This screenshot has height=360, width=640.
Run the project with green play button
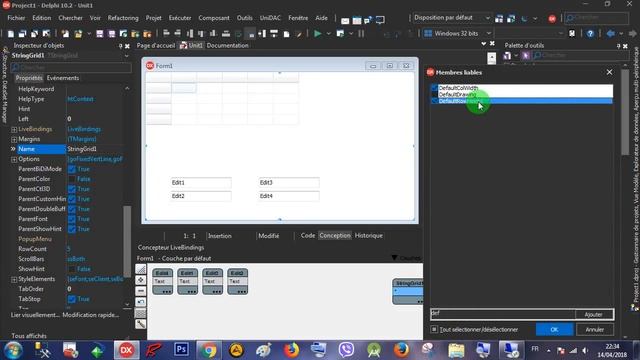[x=318, y=33]
